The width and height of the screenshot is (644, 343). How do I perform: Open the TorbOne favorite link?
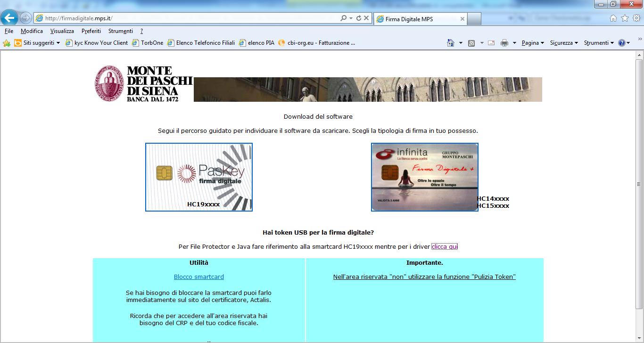[148, 43]
